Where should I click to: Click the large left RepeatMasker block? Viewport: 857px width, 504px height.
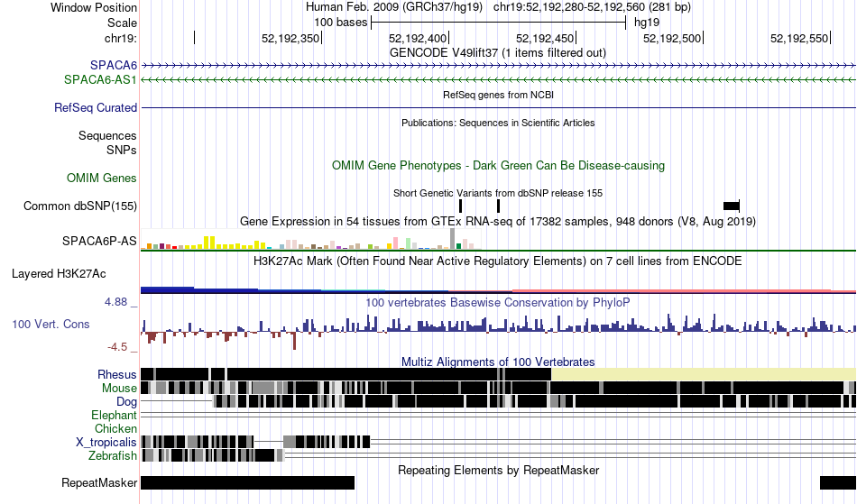(247, 482)
